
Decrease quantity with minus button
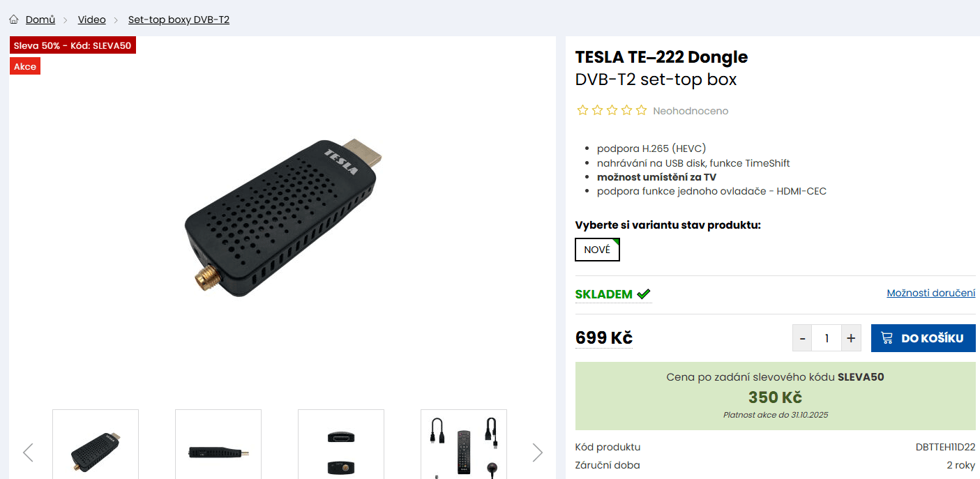802,338
